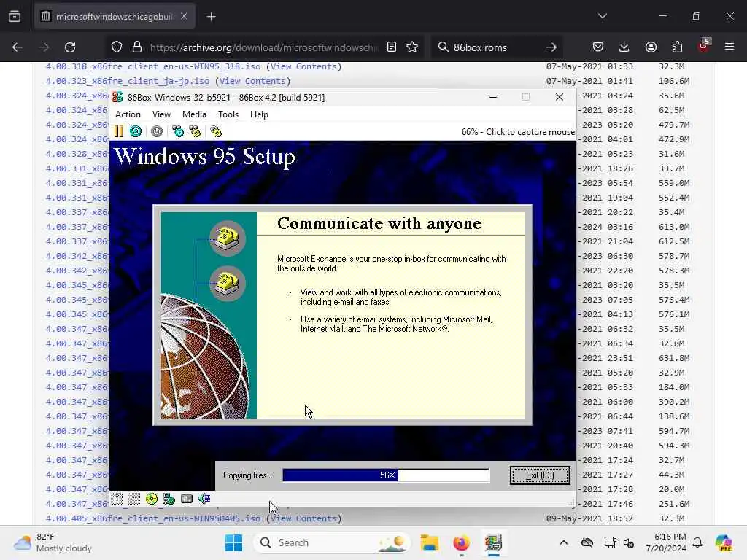Open the notifications bell icon
This screenshot has width=747, height=560.
(697, 542)
